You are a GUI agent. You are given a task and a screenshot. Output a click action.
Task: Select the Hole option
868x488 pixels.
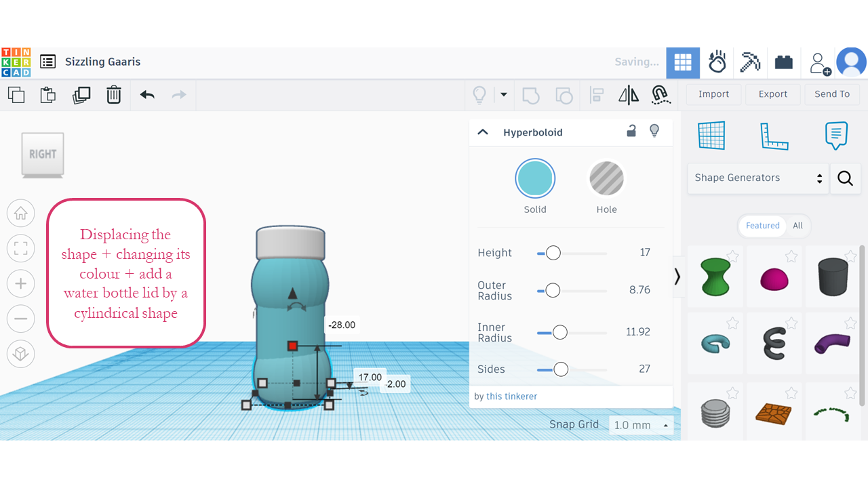tap(606, 180)
